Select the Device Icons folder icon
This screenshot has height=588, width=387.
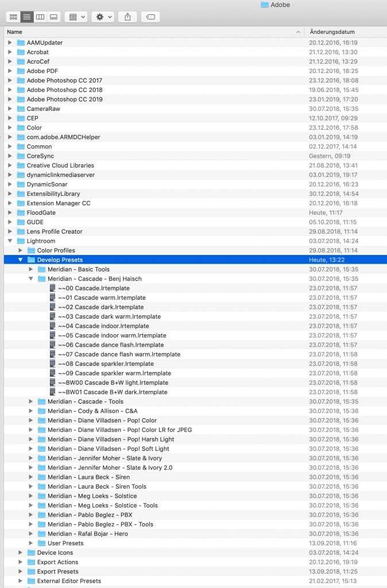[x=32, y=553]
